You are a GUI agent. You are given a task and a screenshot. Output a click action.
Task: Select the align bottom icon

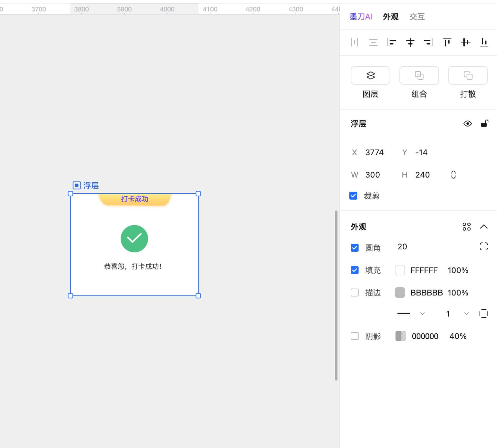point(484,42)
